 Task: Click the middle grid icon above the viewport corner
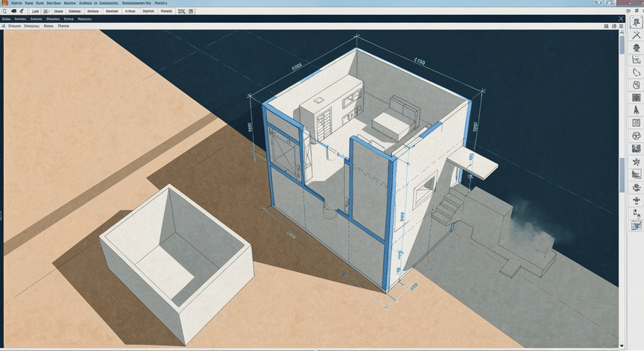[x=614, y=26]
